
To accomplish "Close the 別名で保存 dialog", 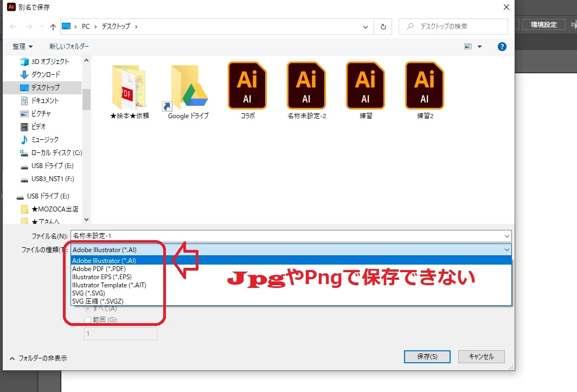I will pyautogui.click(x=507, y=7).
